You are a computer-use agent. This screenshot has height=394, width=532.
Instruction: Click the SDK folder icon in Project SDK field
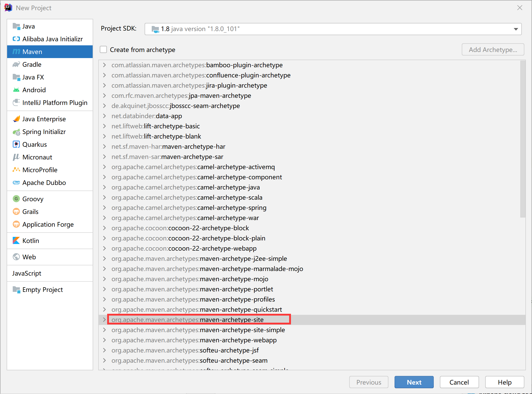pos(155,29)
